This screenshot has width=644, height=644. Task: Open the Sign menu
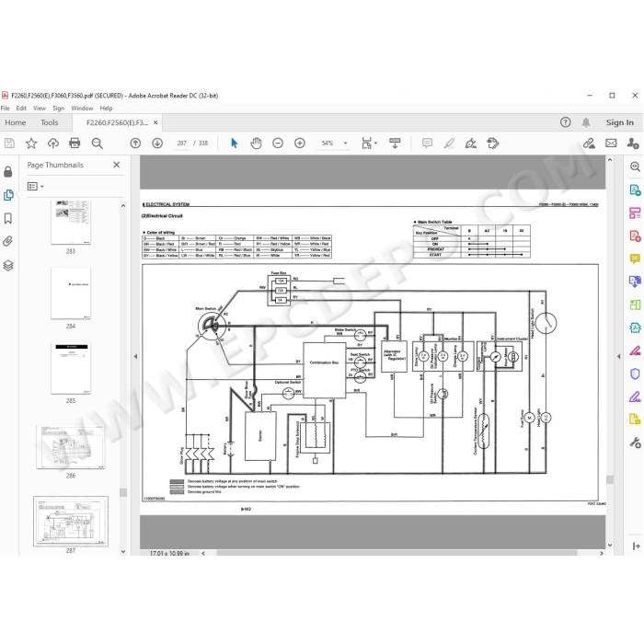click(58, 109)
